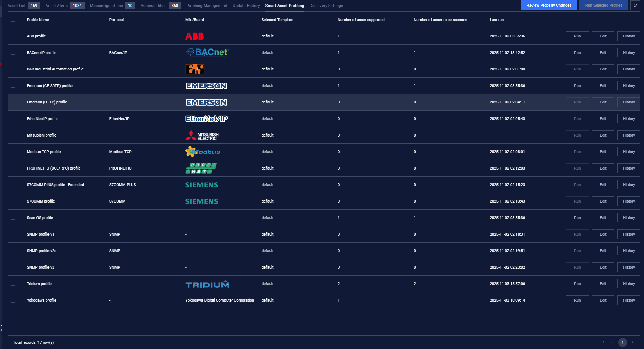Screen dimensions: 644x349
Task: Click the refresh icon in top toolbar
Action: 635,6
